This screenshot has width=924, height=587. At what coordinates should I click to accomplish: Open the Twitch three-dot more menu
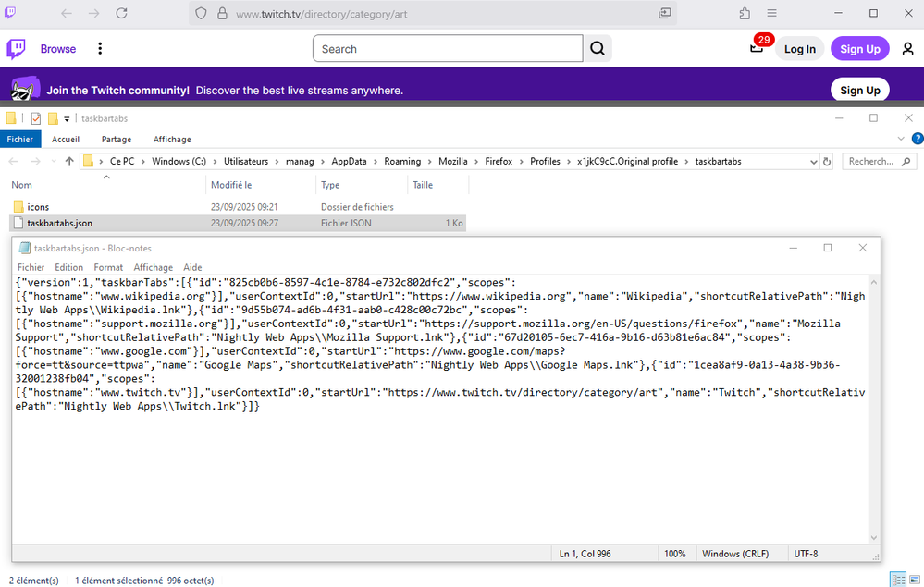(100, 49)
